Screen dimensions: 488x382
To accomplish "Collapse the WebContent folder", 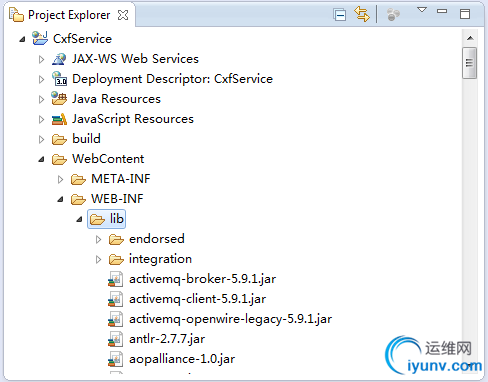I will tap(41, 159).
